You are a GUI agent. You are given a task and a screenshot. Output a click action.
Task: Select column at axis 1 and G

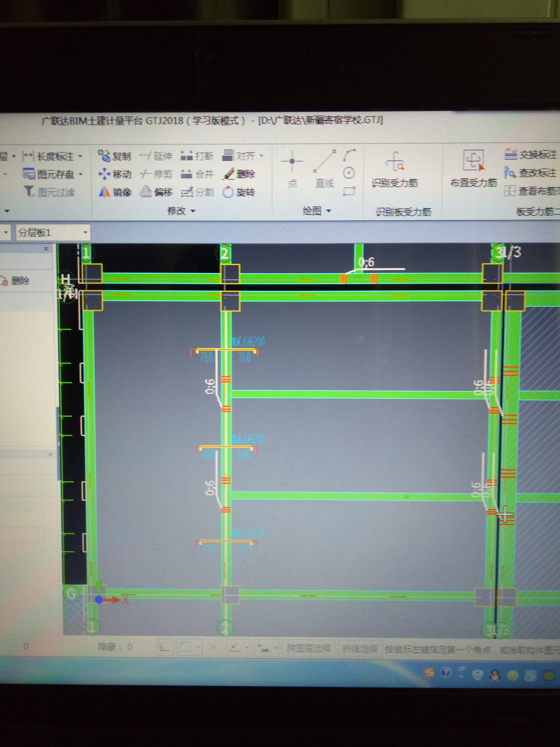97,594
